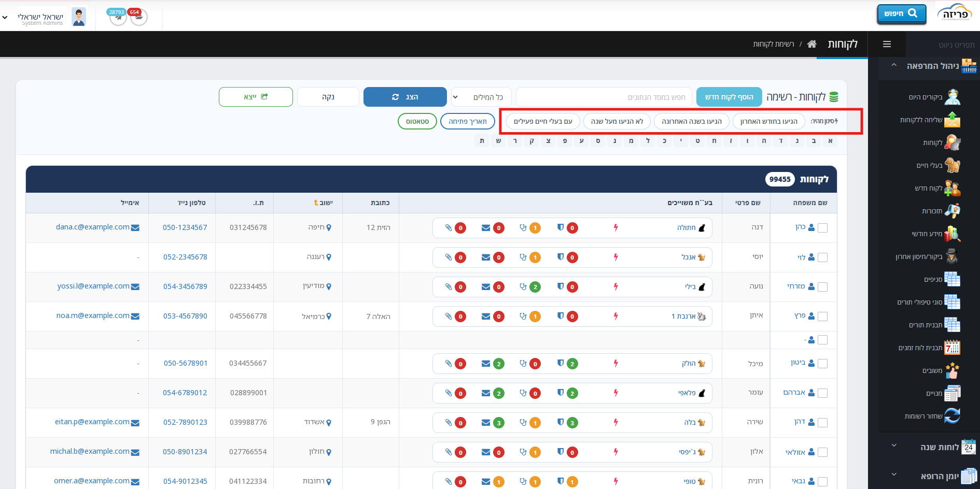The width and height of the screenshot is (980, 489).
Task: Open משובים sidebar item
Action: pyautogui.click(x=941, y=370)
